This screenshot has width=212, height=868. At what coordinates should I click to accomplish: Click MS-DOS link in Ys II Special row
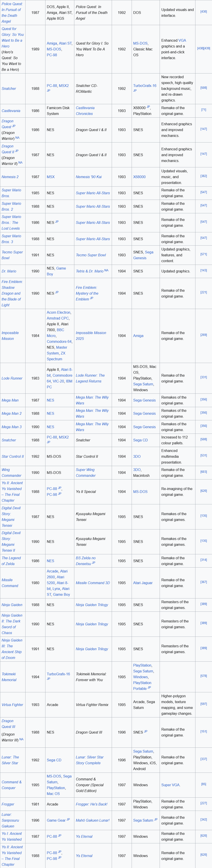[140, 492]
